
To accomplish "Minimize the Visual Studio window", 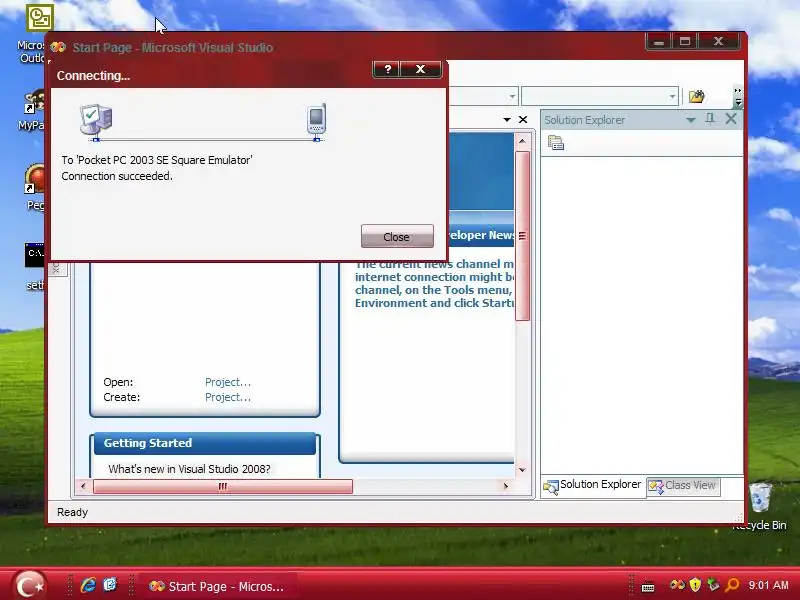I will click(x=659, y=42).
